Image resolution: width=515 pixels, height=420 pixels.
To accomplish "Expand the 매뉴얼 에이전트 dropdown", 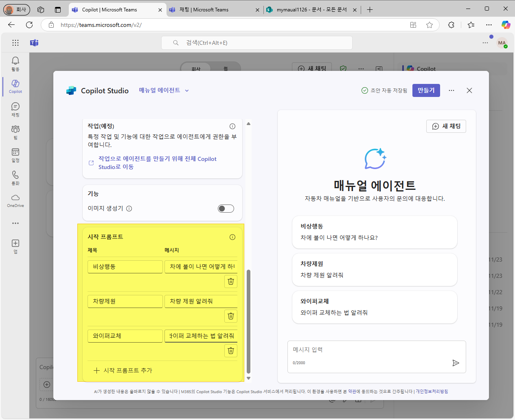I will (x=164, y=90).
